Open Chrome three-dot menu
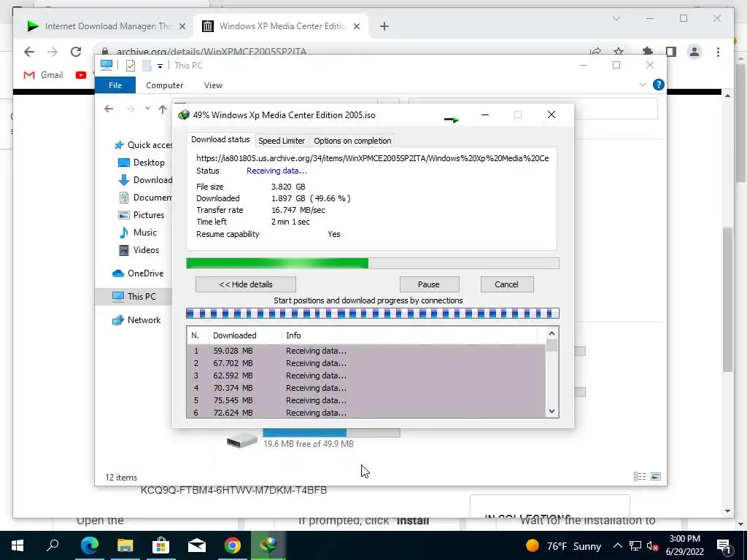Image resolution: width=747 pixels, height=560 pixels. coord(718,52)
